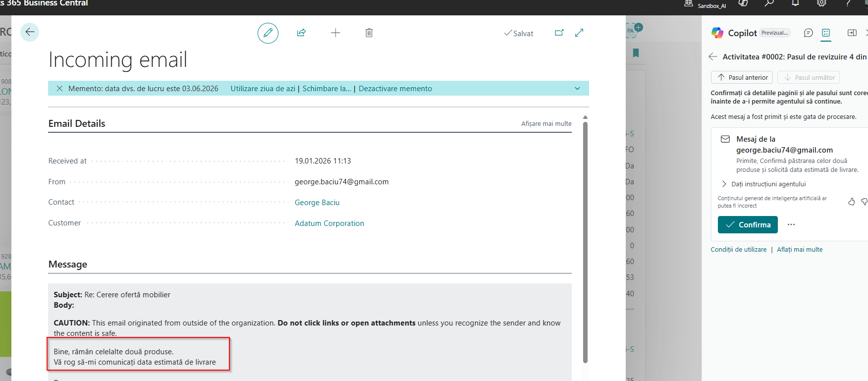Screen dimensions: 868x381
Task: Open notifications bell in top bar
Action: click(x=795, y=3)
